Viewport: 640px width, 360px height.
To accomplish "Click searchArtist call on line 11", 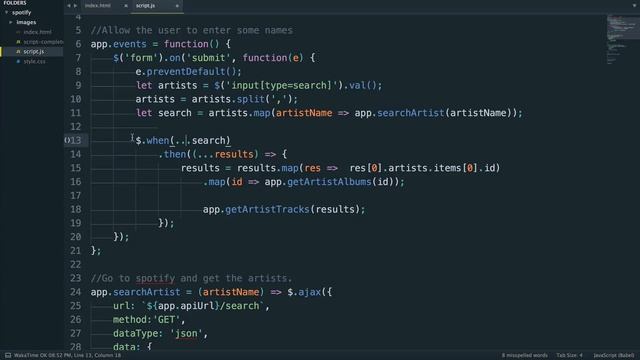I will tap(411, 113).
